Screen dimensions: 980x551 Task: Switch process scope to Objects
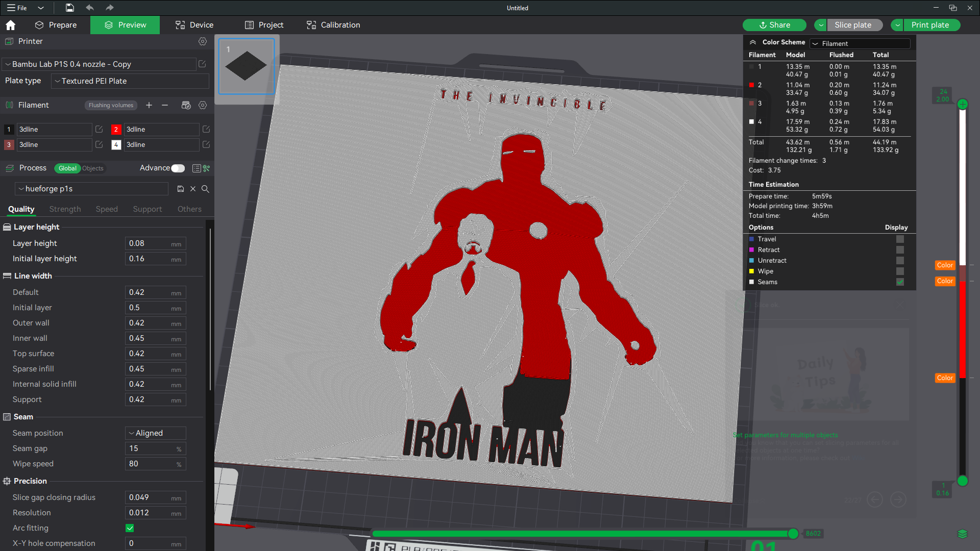click(x=93, y=168)
